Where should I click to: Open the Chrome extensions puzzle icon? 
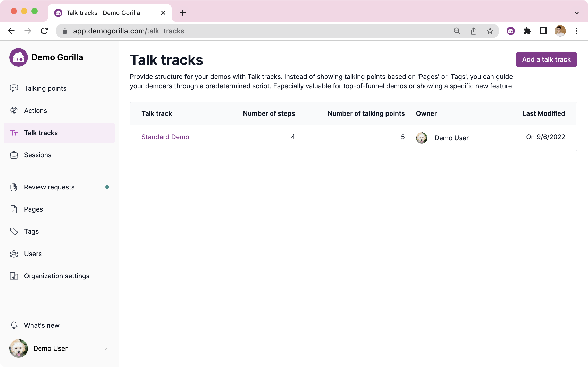(527, 31)
